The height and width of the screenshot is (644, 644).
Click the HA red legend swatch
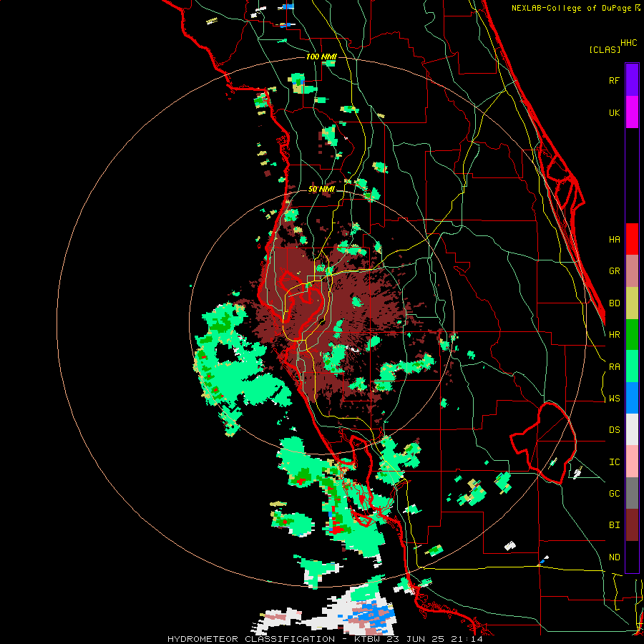(x=632, y=239)
